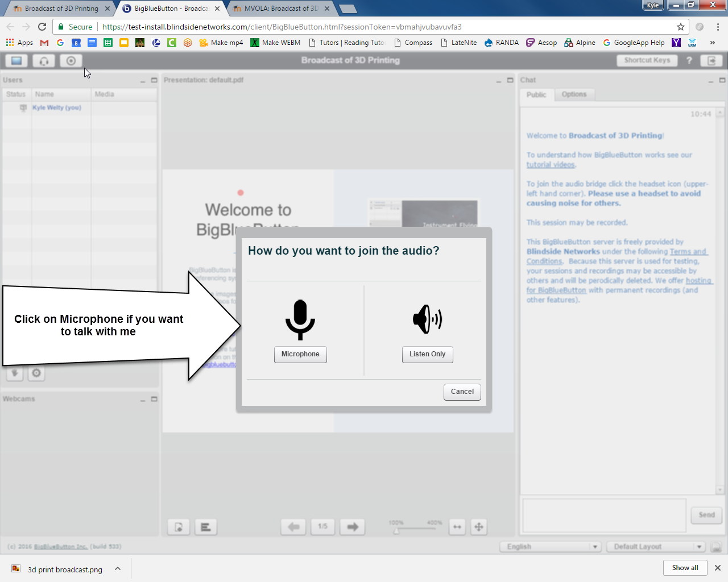
Task: Open the Shortcut Keys window
Action: coord(647,60)
